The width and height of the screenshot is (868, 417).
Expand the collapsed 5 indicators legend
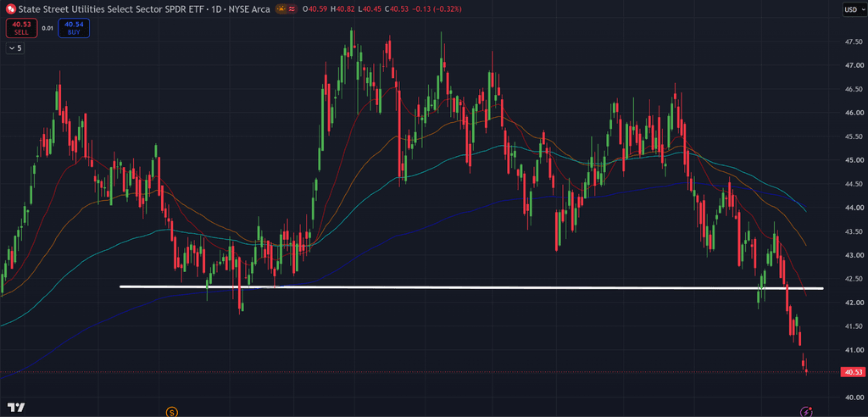[x=15, y=48]
